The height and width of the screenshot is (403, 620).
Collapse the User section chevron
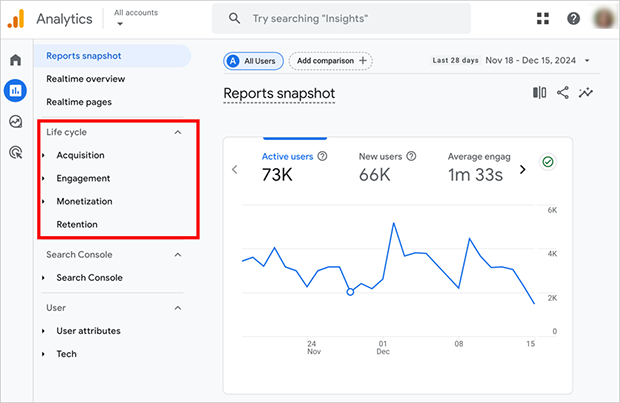pos(178,308)
